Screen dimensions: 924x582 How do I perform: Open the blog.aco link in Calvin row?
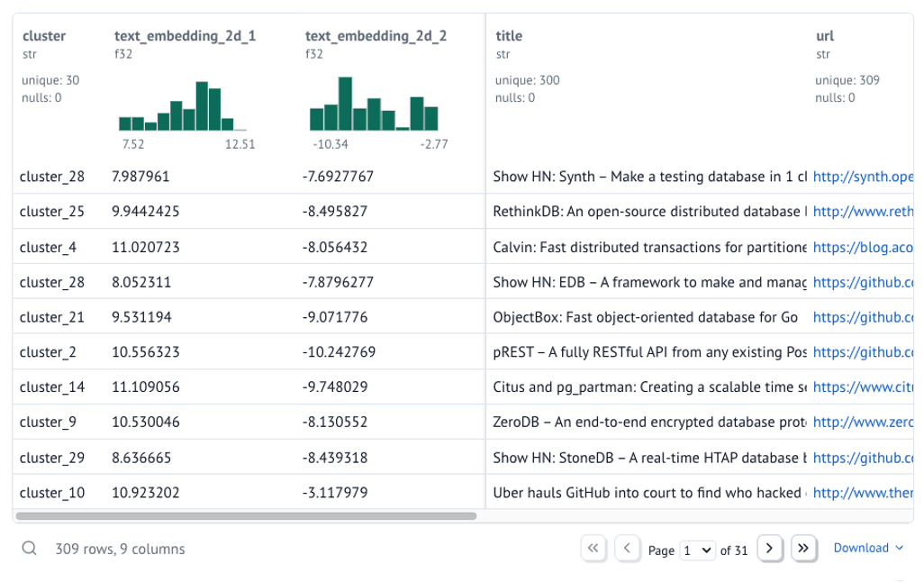864,248
